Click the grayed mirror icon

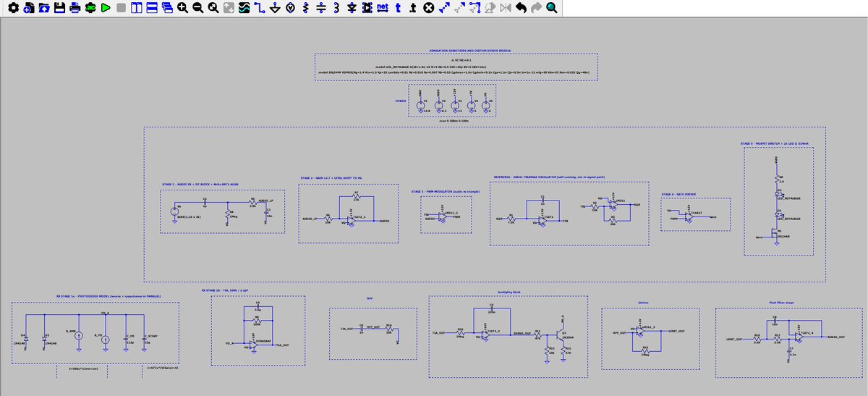pyautogui.click(x=505, y=8)
